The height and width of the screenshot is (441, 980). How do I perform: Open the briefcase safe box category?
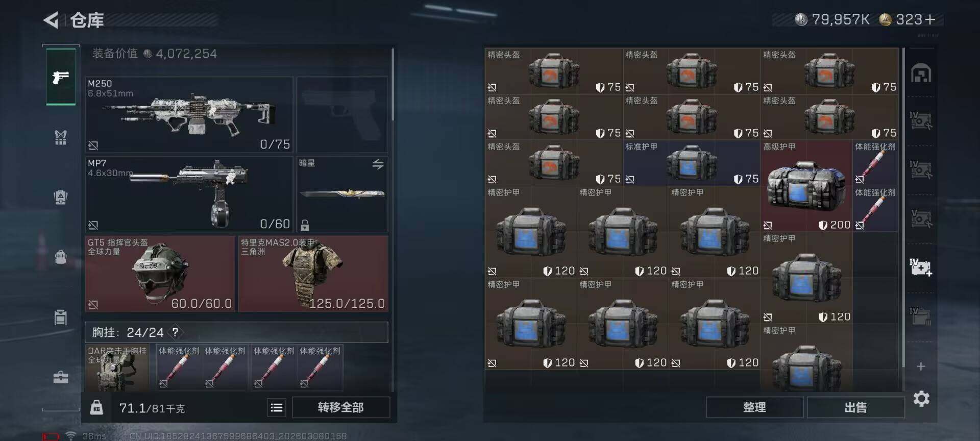pos(61,377)
